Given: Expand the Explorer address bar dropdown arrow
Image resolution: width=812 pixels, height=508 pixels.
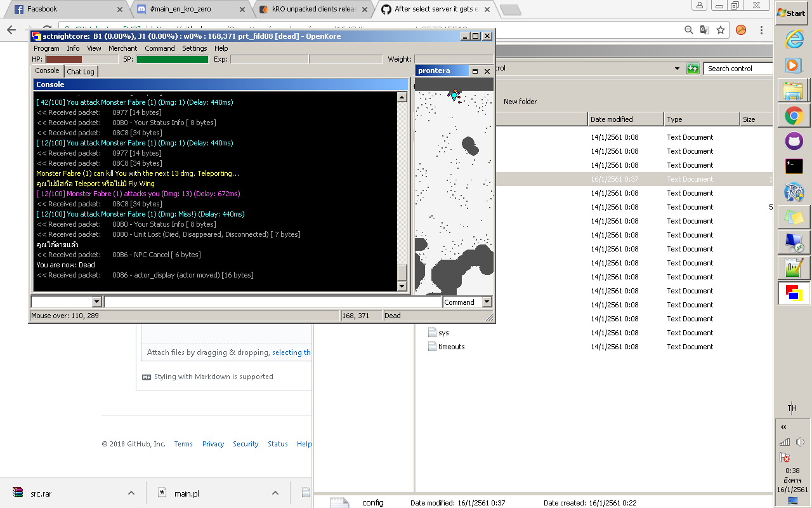Looking at the screenshot, I should click(x=676, y=68).
